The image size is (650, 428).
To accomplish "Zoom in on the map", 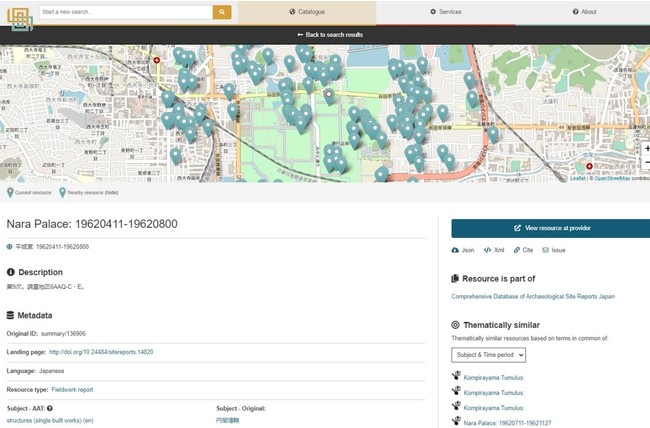I will tap(645, 149).
